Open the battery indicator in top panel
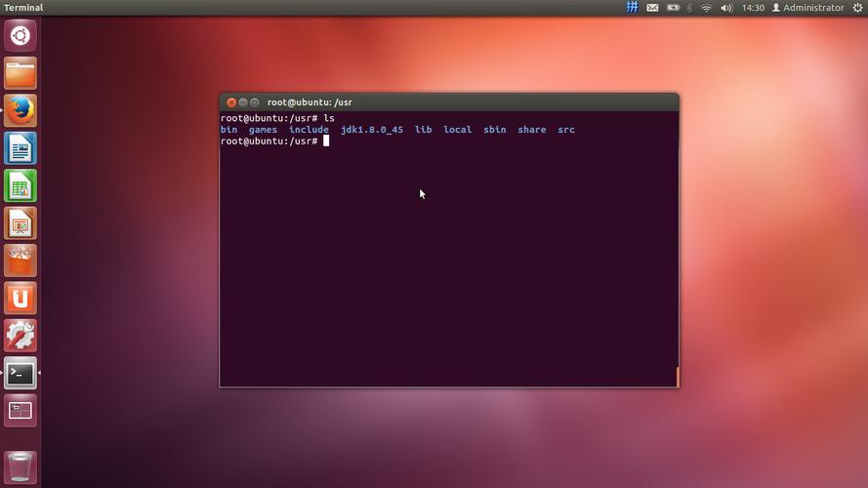The width and height of the screenshot is (868, 488). (673, 8)
